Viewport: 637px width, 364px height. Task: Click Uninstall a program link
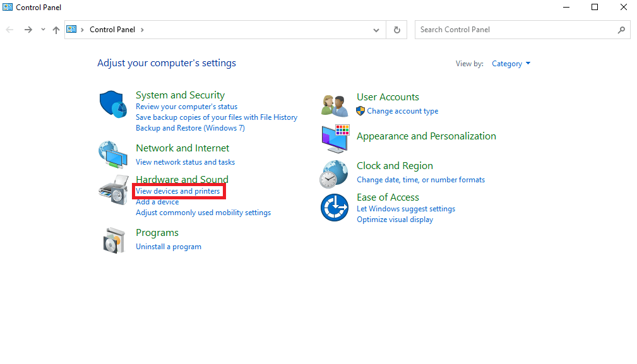point(169,247)
